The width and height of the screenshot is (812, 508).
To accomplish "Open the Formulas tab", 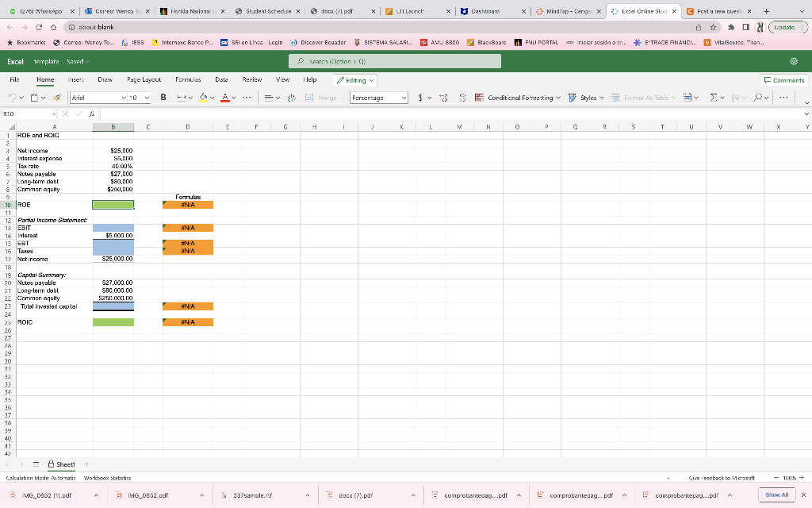I will [188, 79].
